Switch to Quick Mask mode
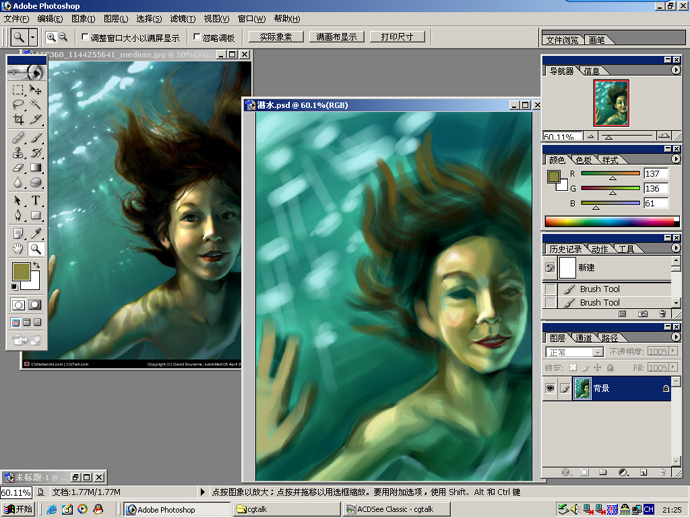 (x=35, y=305)
